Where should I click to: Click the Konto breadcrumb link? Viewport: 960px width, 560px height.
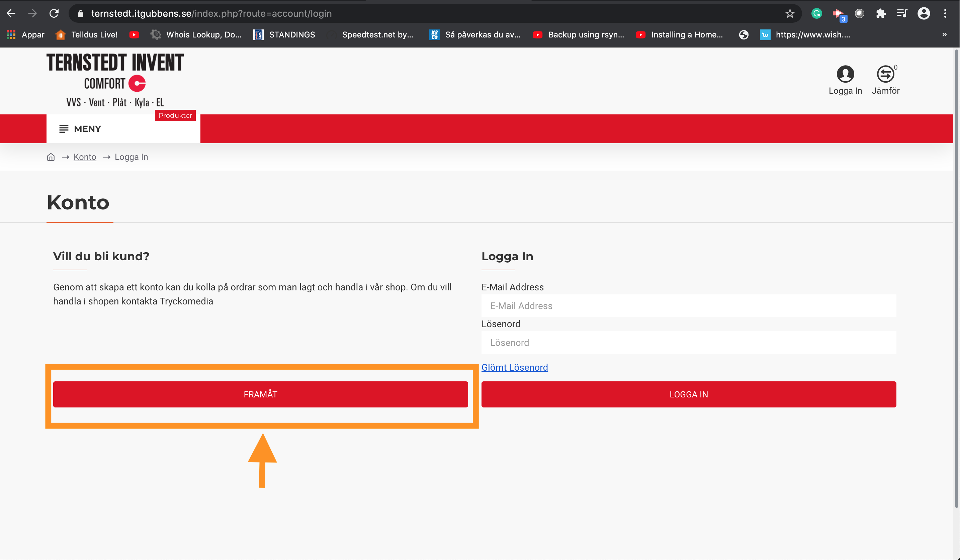[x=85, y=157]
